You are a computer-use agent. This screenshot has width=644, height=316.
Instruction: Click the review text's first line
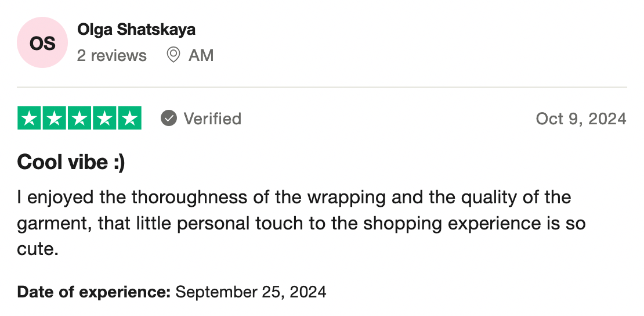click(294, 198)
